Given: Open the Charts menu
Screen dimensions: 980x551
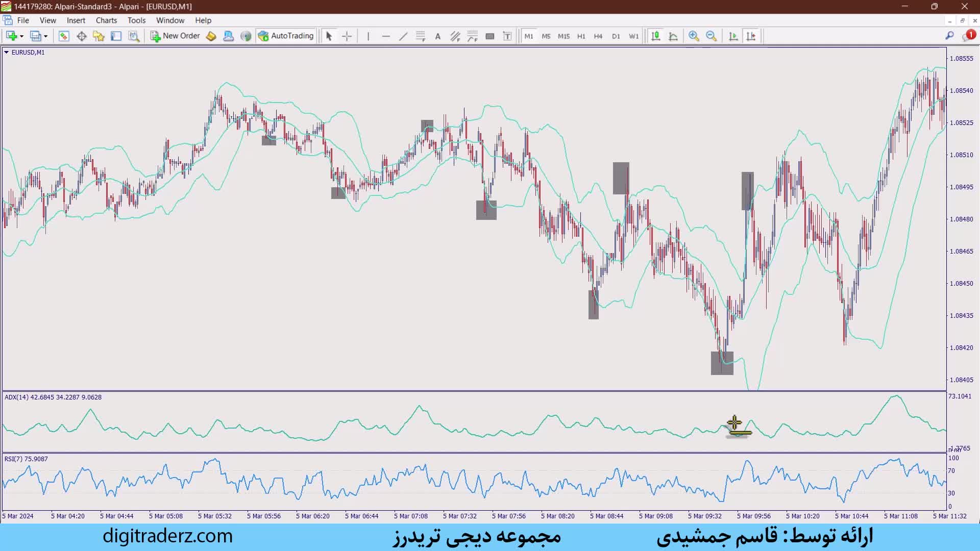Looking at the screenshot, I should (106, 20).
